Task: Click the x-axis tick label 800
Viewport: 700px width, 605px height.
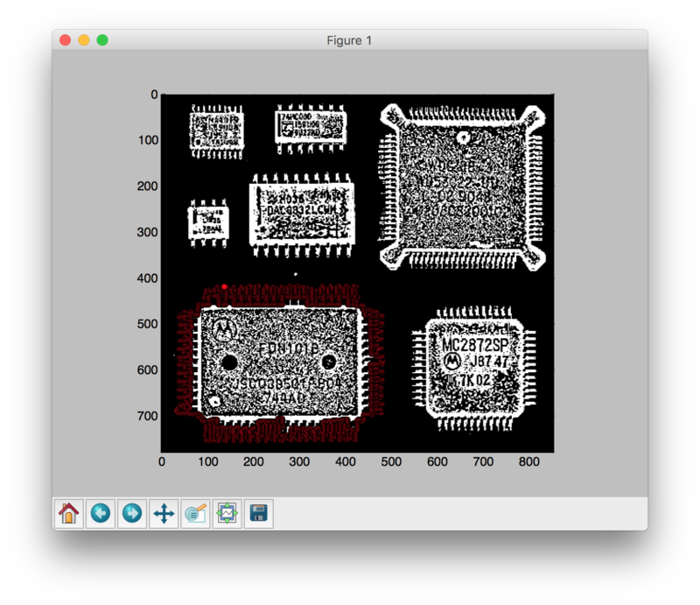Action: [x=529, y=461]
